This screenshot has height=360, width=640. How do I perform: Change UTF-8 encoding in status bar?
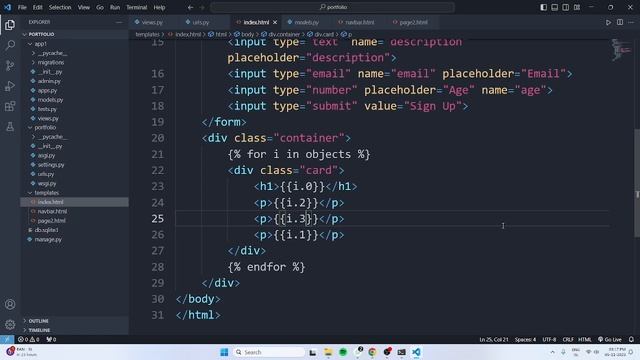click(549, 339)
